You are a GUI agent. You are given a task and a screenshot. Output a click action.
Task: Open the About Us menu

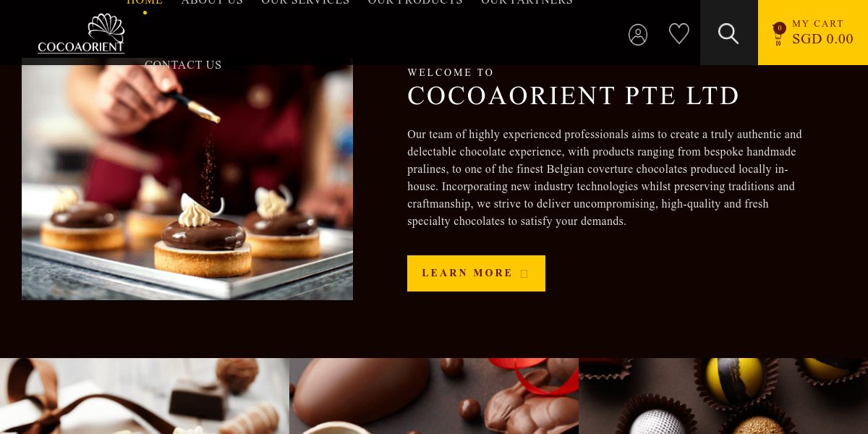point(212,2)
